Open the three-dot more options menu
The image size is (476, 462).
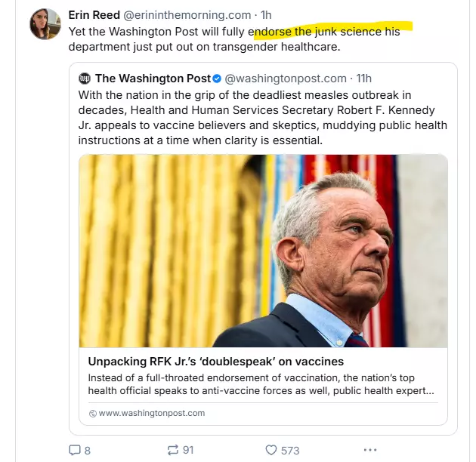click(369, 450)
